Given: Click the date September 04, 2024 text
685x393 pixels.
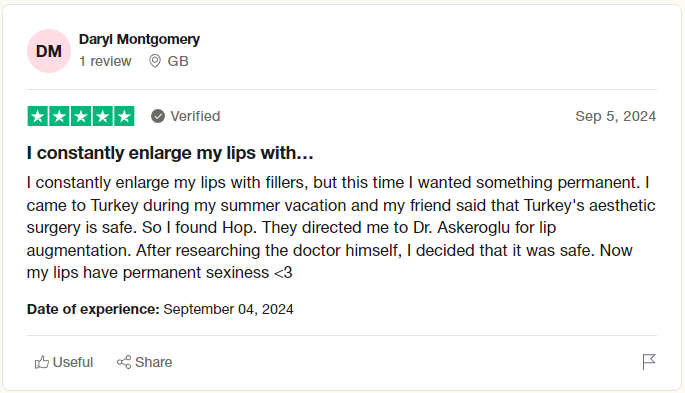Looking at the screenshot, I should [228, 309].
